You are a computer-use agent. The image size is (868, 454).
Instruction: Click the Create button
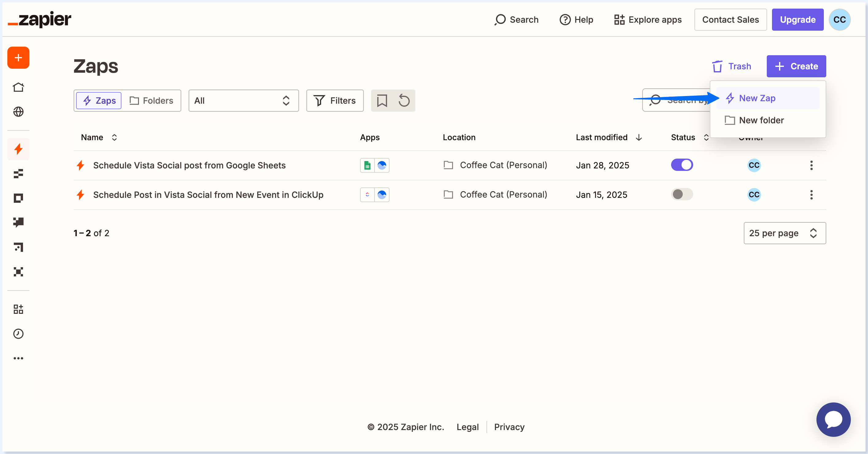point(796,66)
